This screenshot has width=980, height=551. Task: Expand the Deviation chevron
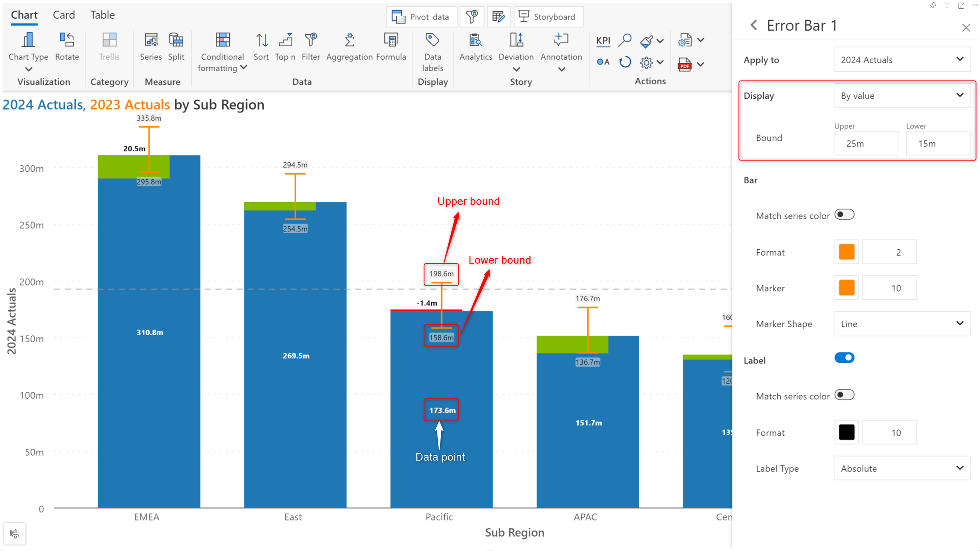click(516, 69)
